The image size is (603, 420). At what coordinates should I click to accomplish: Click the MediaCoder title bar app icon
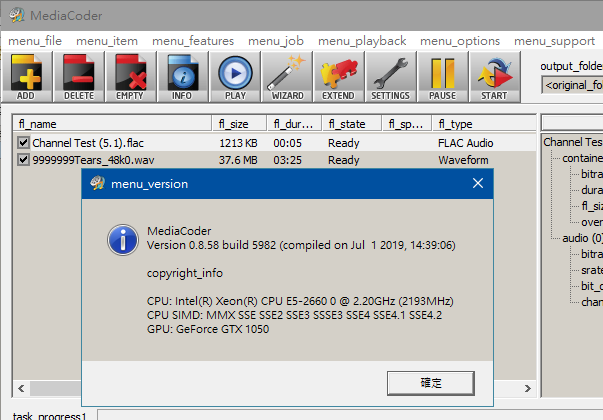pos(17,15)
